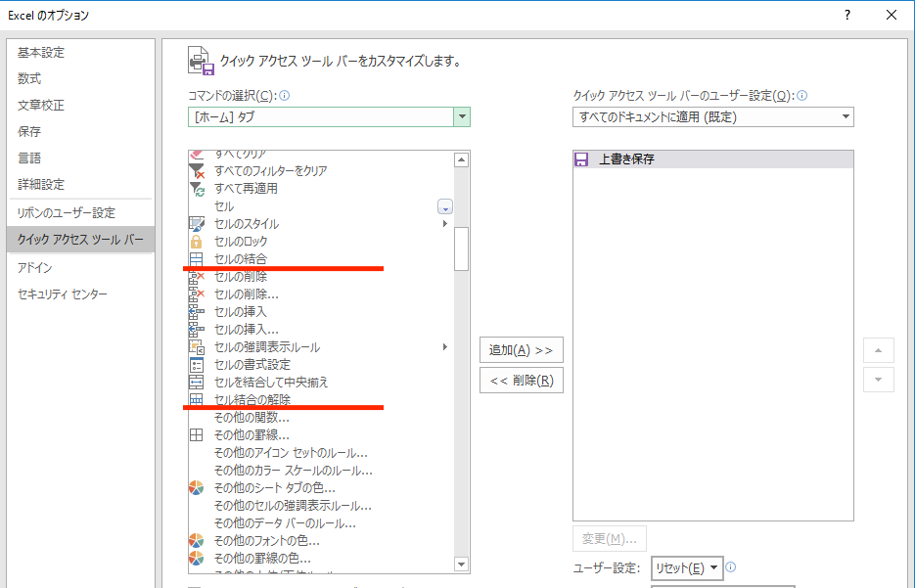Click the info icon beside ユーザー設定(Q) label
The image size is (915, 588).
pyautogui.click(x=802, y=96)
